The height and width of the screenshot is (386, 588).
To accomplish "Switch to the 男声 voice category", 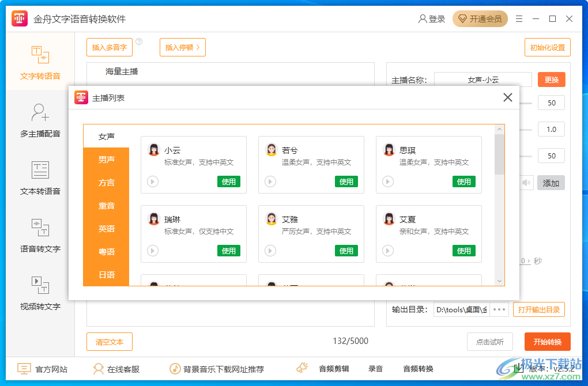I will tap(105, 159).
